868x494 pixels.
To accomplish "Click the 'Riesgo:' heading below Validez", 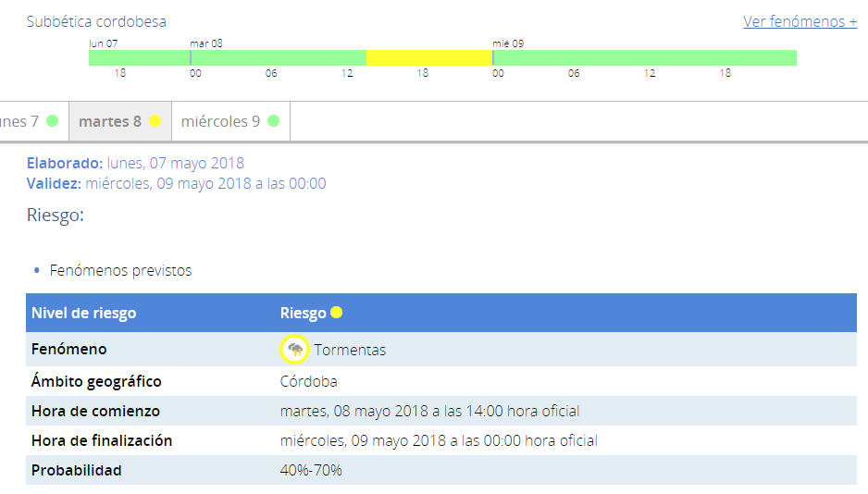I will 56,215.
